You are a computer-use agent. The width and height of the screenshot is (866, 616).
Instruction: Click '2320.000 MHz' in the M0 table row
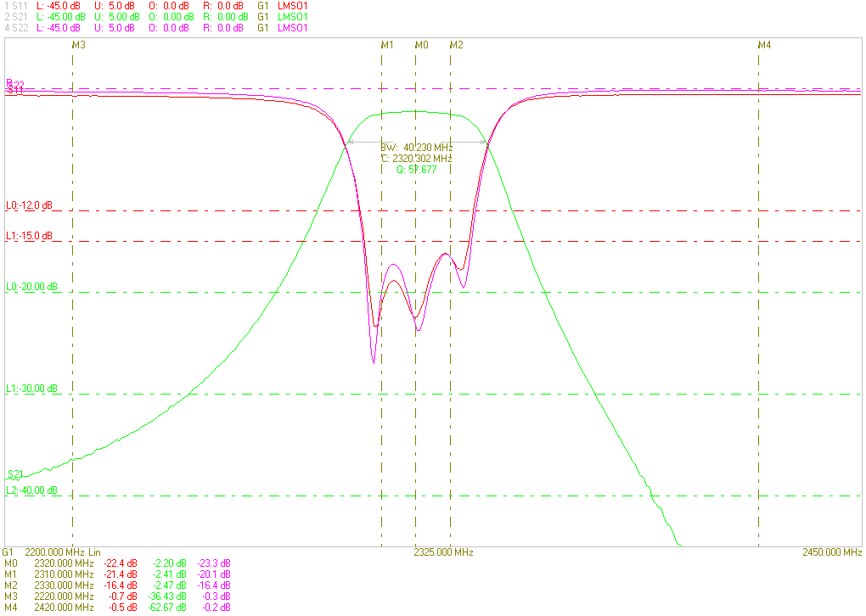[64, 563]
